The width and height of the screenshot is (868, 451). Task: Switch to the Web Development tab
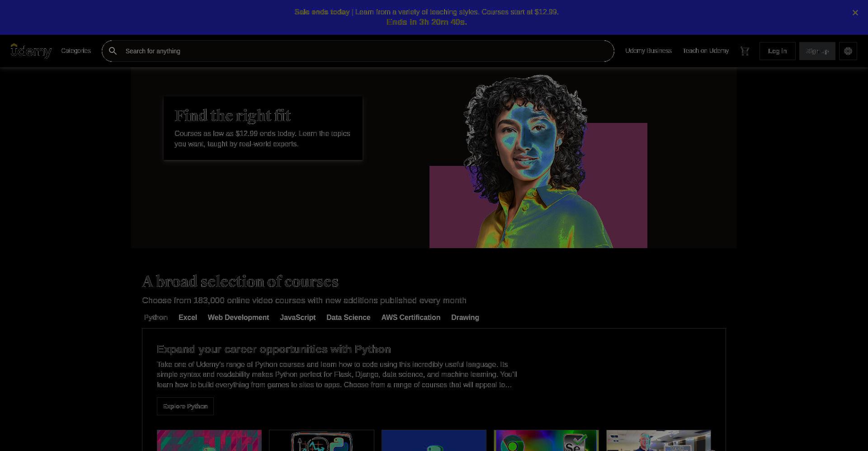coord(238,317)
